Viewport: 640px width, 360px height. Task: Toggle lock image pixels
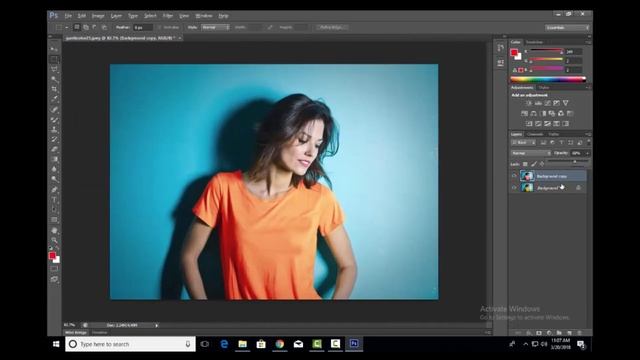[534, 164]
